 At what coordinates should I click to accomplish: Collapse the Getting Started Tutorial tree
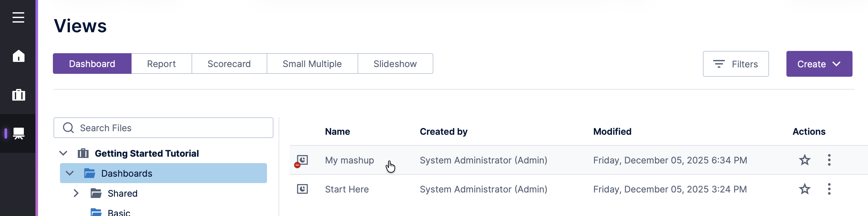(x=63, y=153)
